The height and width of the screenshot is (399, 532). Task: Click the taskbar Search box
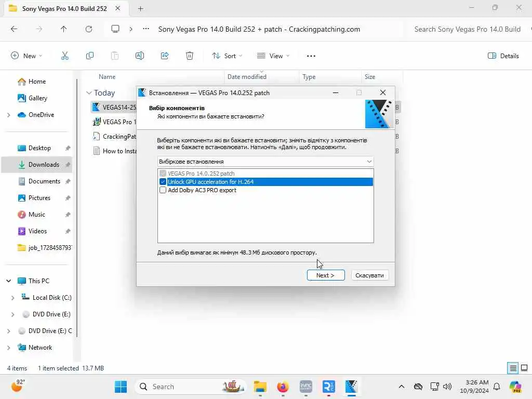click(191, 387)
